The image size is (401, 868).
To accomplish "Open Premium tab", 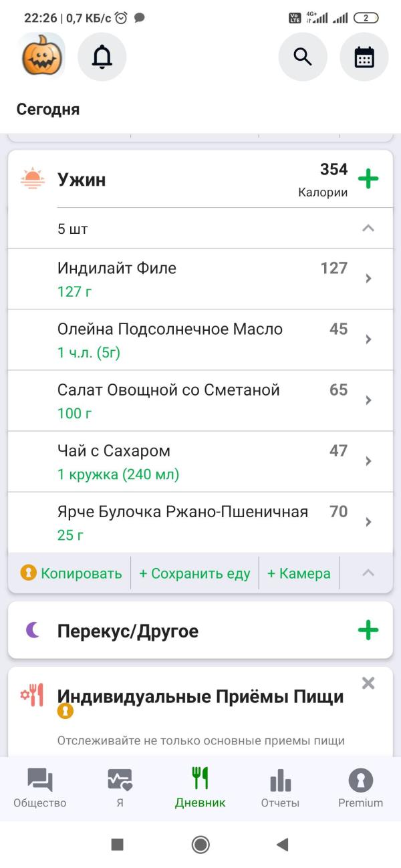I will (x=361, y=788).
